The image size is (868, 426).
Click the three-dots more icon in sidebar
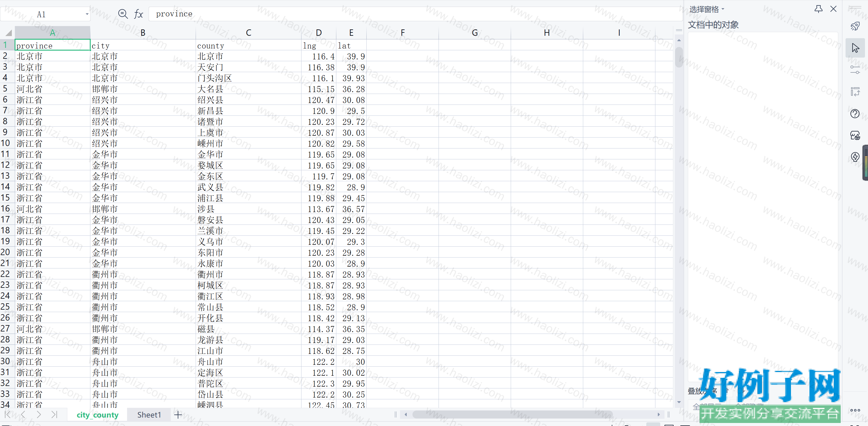tap(855, 410)
